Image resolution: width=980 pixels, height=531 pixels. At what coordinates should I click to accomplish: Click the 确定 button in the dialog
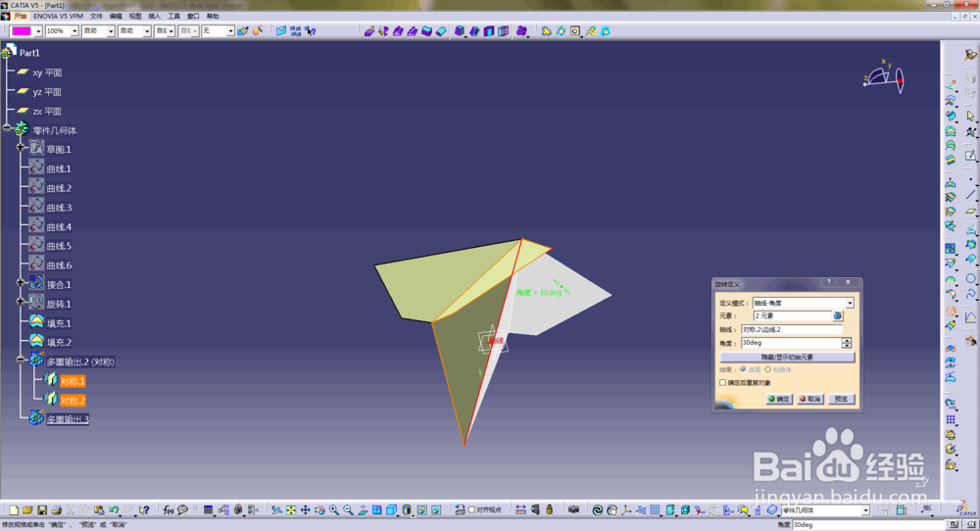[779, 399]
